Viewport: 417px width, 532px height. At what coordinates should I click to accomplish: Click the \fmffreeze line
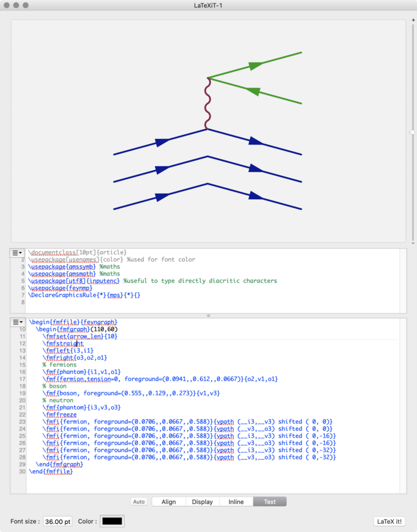click(60, 414)
